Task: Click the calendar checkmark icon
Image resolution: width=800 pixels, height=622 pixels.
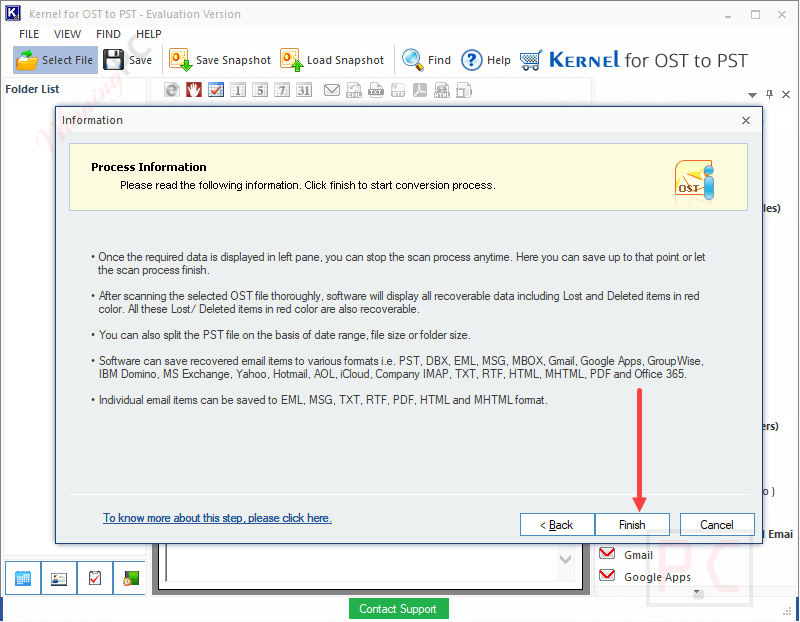Action: click(216, 90)
